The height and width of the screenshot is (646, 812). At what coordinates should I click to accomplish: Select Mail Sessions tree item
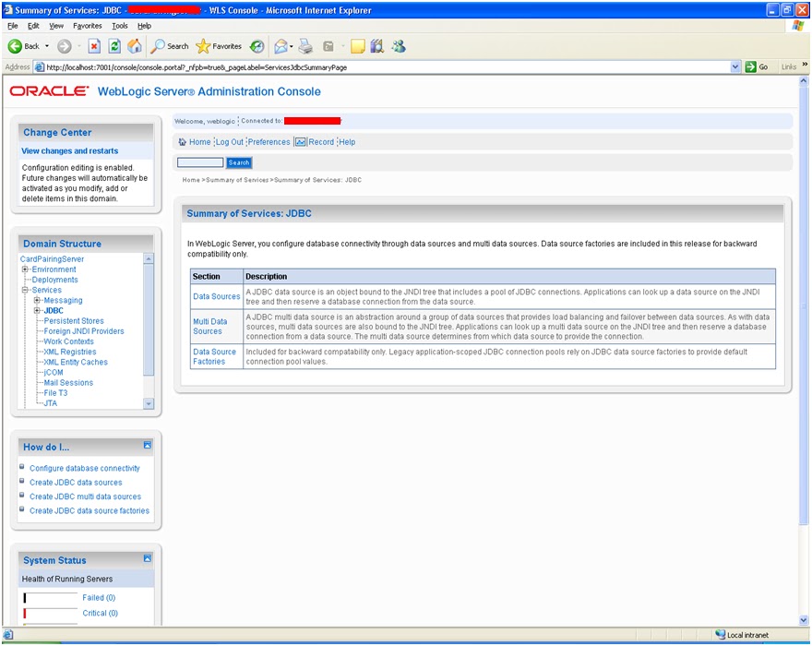coord(68,383)
